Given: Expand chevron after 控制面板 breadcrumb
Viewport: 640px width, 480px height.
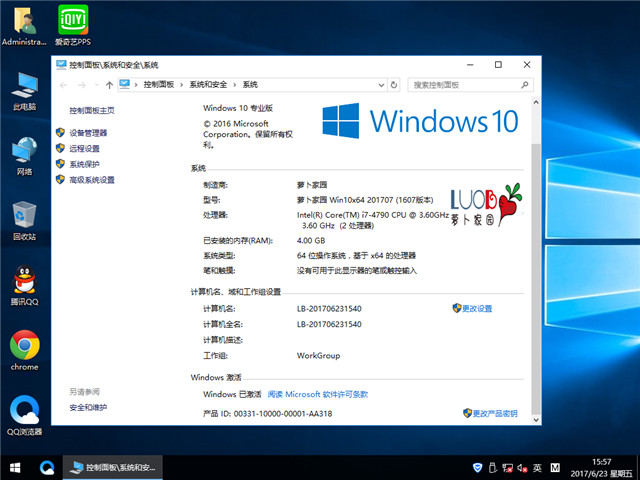Looking at the screenshot, I should [x=182, y=85].
